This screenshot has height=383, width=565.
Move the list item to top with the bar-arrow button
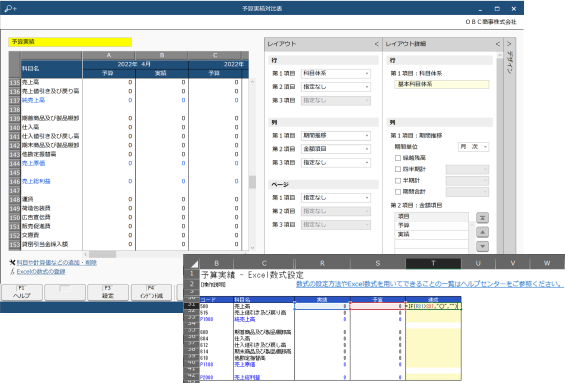point(482,218)
